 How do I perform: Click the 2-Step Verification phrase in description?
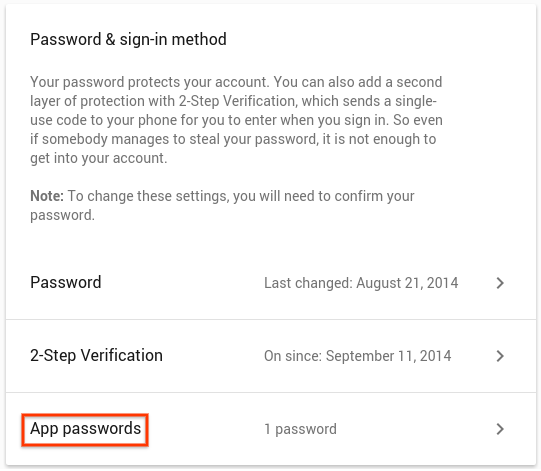point(237,101)
